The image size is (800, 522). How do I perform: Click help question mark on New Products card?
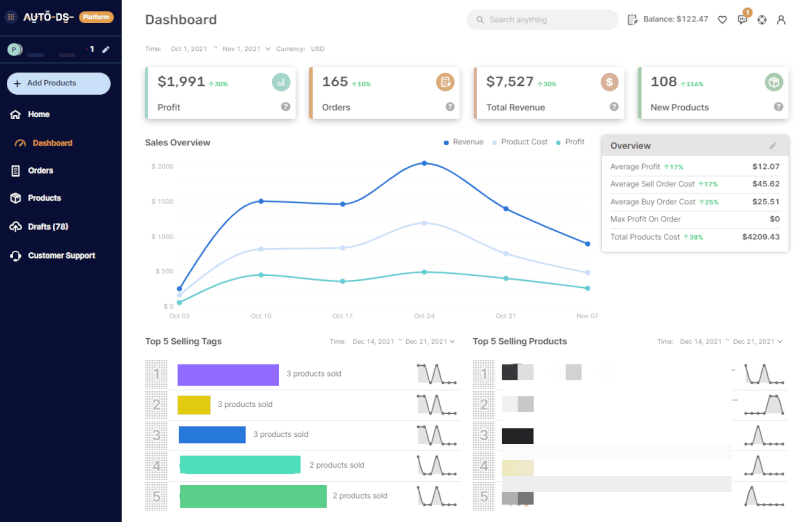778,107
